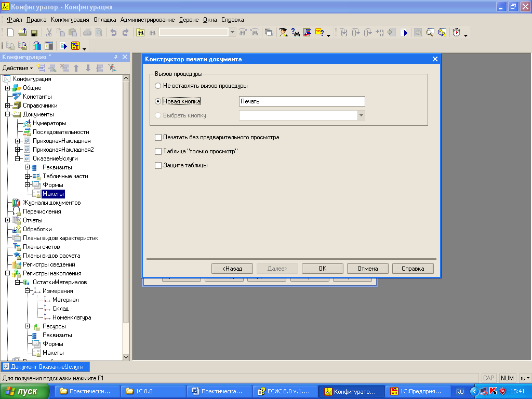Click the 1C help question icon

pos(320,32)
